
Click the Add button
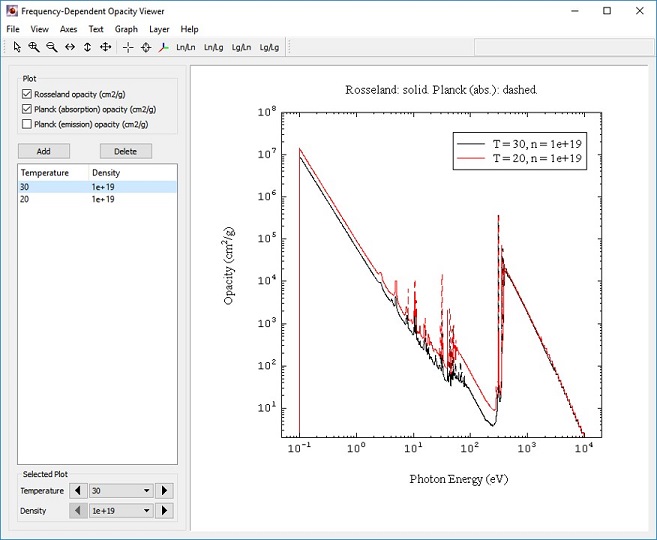pos(44,151)
